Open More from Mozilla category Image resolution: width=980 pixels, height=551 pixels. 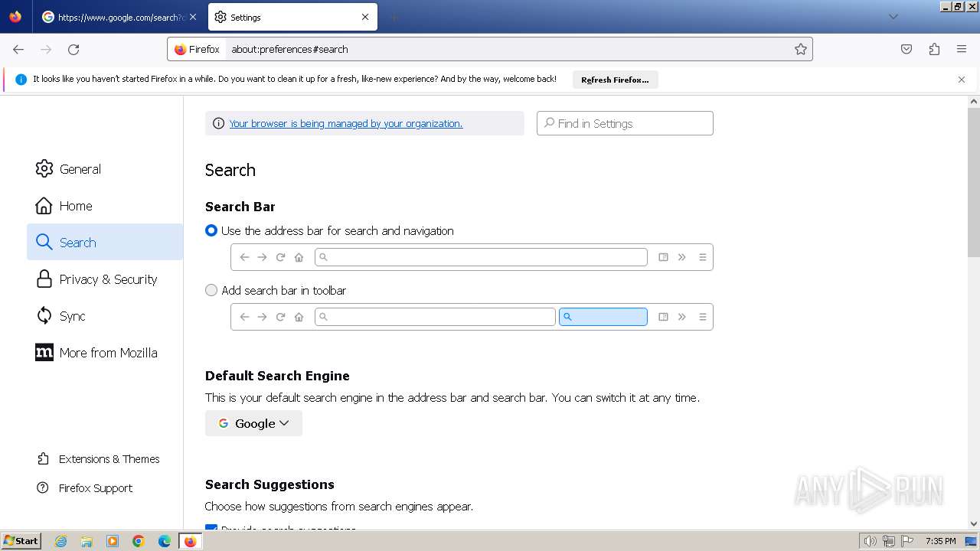click(105, 353)
